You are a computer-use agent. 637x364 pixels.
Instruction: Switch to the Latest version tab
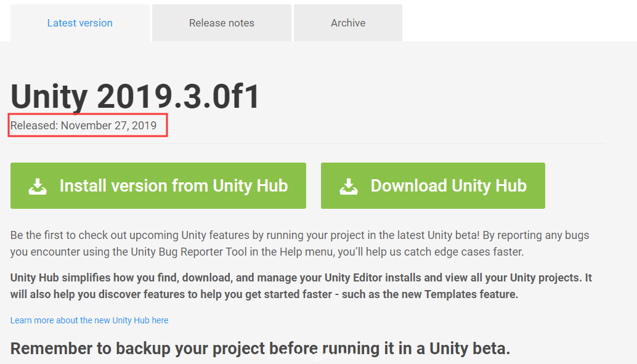click(x=80, y=23)
